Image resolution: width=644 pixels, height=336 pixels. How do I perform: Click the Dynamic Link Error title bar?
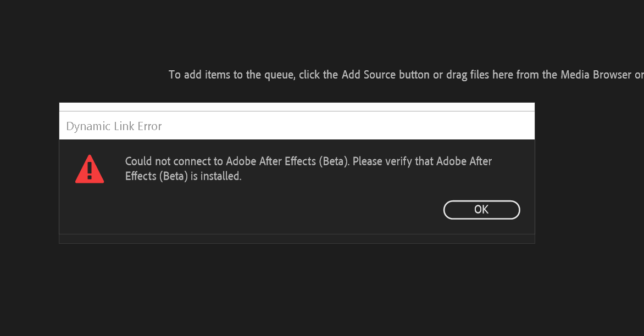297,126
